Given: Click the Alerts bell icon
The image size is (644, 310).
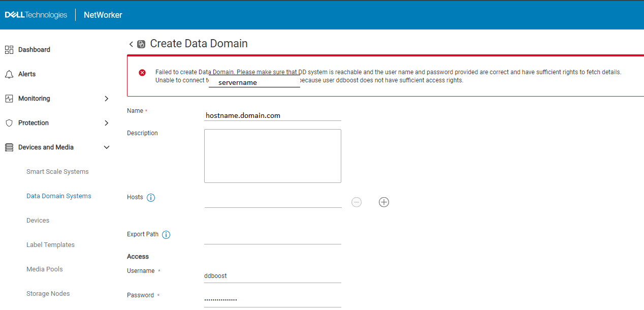Looking at the screenshot, I should 9,74.
